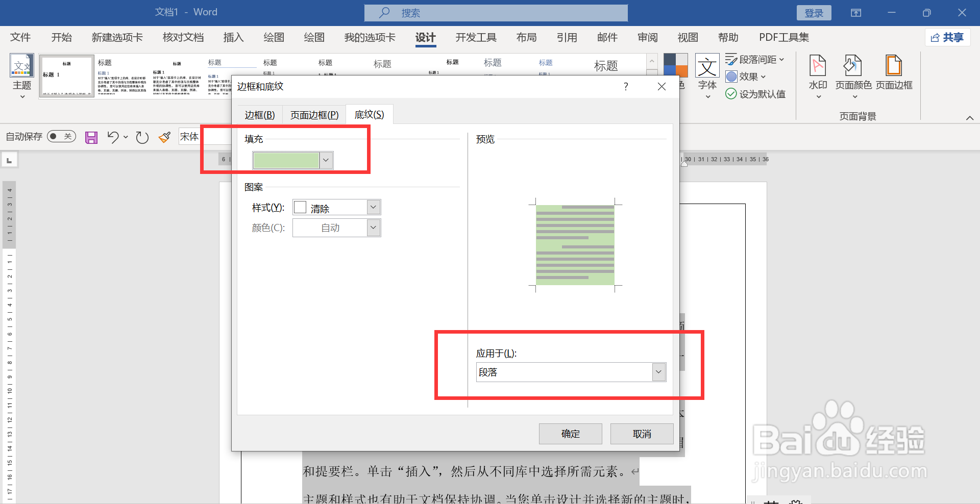Open the 我的选项卡 ribbon tab
The width and height of the screenshot is (980, 504).
pyautogui.click(x=370, y=37)
